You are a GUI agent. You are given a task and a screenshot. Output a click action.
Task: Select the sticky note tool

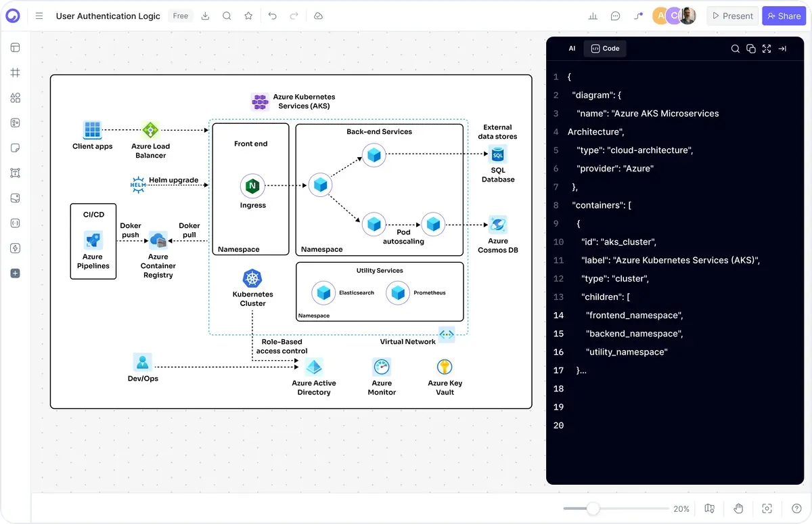(16, 148)
